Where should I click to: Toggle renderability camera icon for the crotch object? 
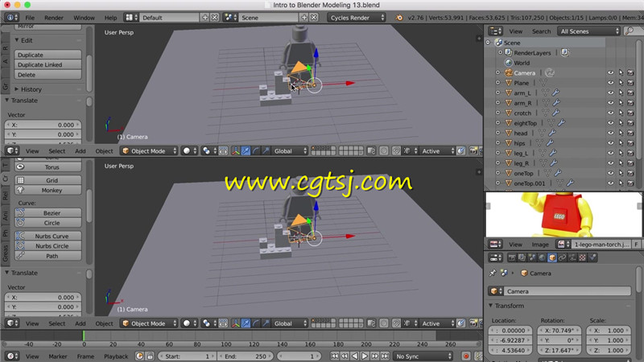point(630,113)
